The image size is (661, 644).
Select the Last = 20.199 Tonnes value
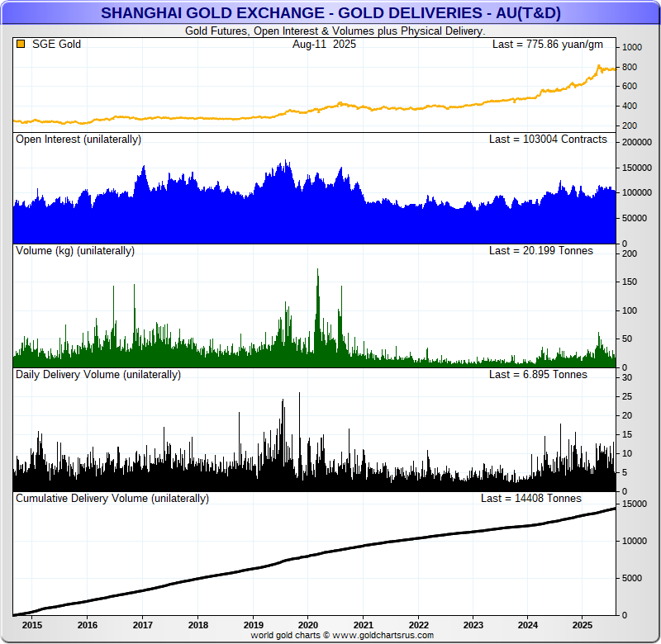click(x=540, y=250)
